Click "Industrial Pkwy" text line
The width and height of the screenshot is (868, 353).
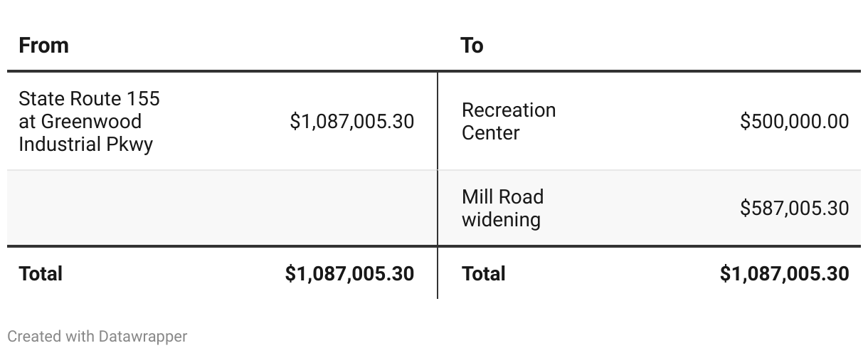(85, 144)
